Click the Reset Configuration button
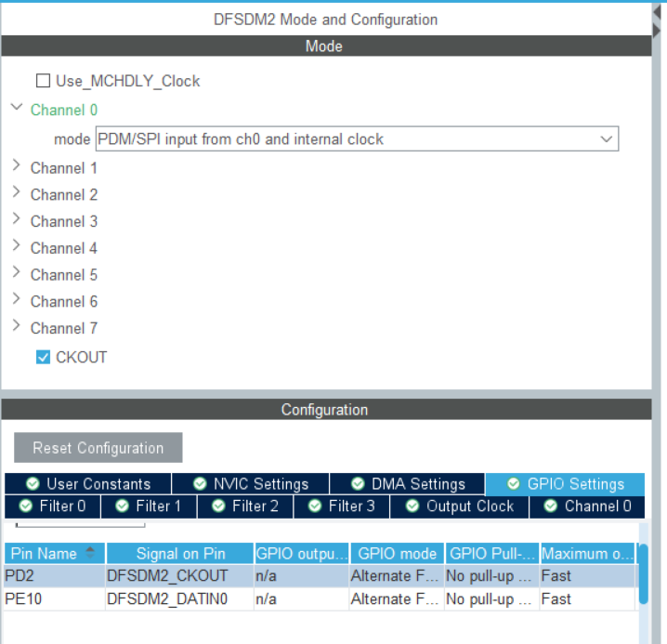The height and width of the screenshot is (644, 667). (x=98, y=447)
